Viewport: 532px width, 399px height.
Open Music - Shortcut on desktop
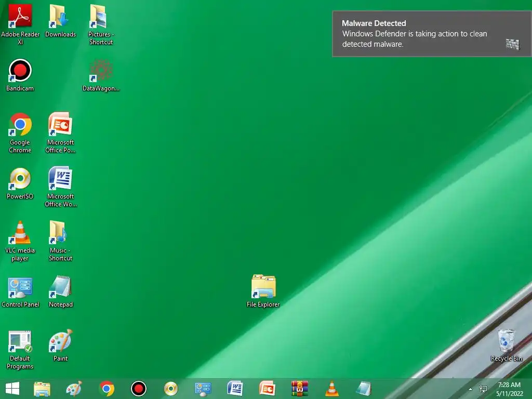coord(60,241)
